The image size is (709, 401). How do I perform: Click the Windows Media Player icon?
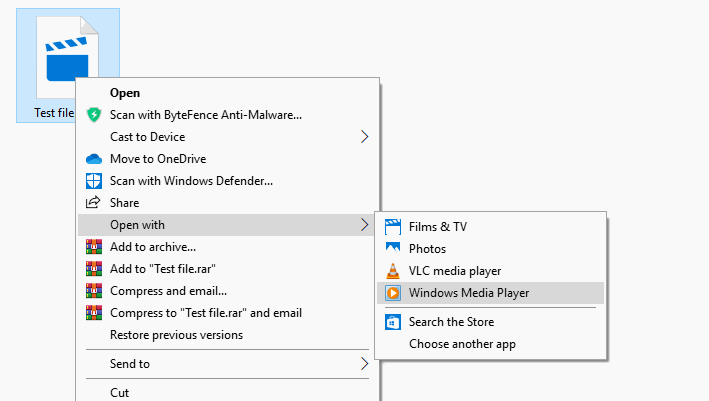393,293
